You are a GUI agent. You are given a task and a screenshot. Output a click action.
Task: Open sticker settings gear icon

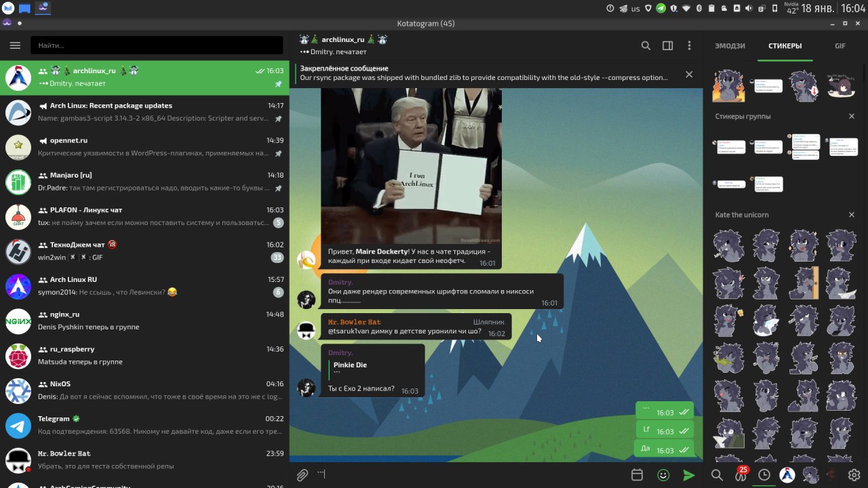(854, 475)
